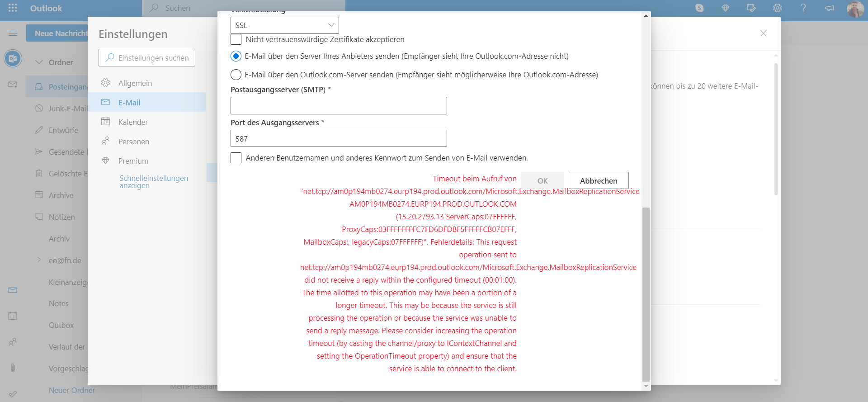The image size is (868, 402).
Task: Focus the Einstellungen suchen field
Action: tap(147, 58)
